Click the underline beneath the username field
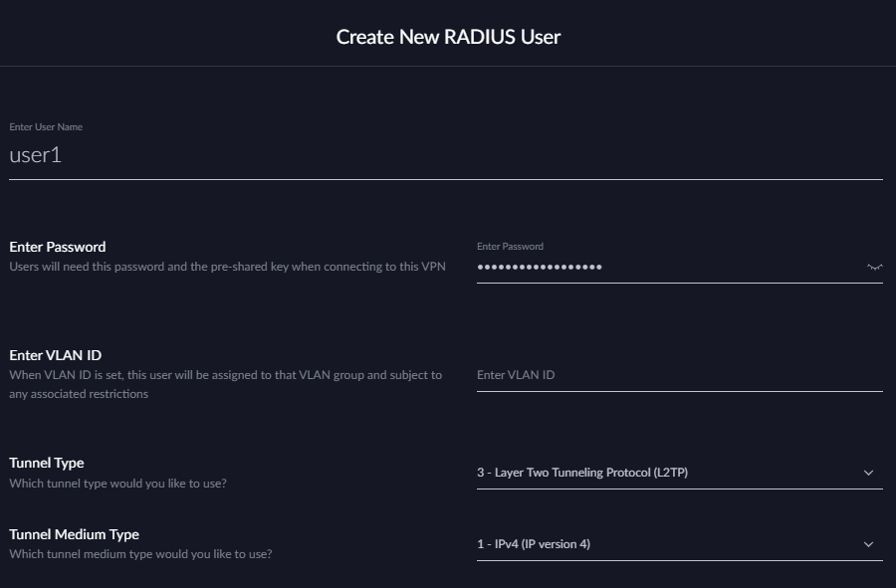Image resolution: width=896 pixels, height=588 pixels. click(x=445, y=179)
